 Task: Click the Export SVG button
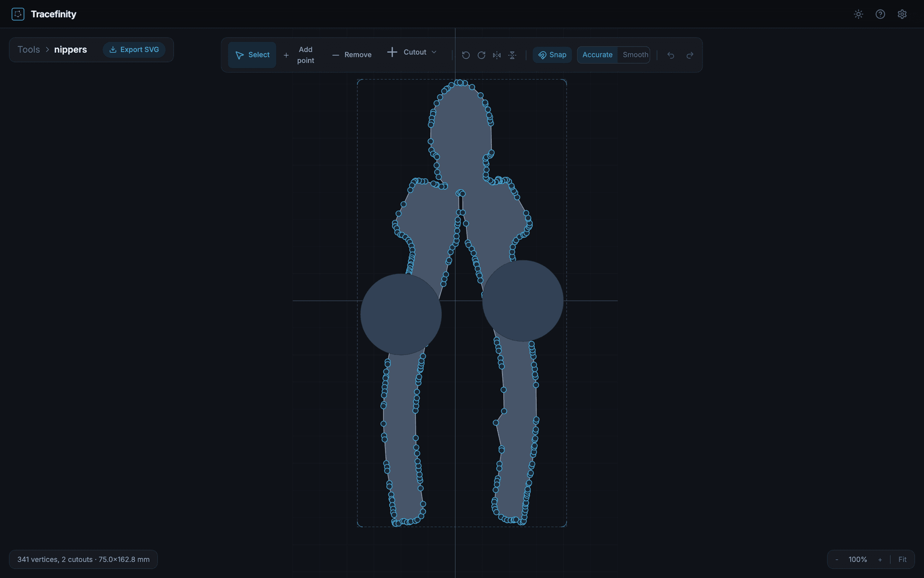pyautogui.click(x=134, y=49)
